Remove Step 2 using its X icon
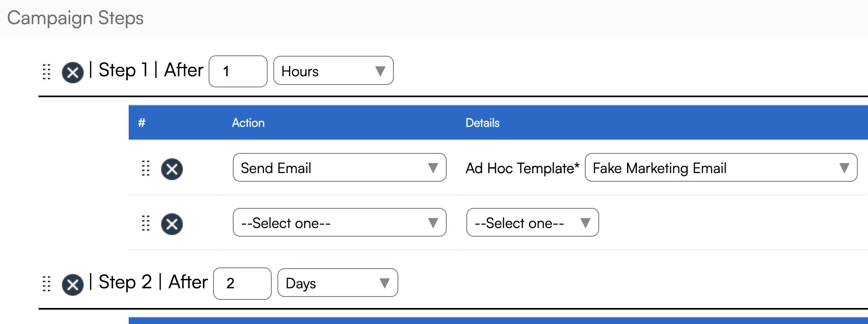This screenshot has height=324, width=868. point(73,285)
